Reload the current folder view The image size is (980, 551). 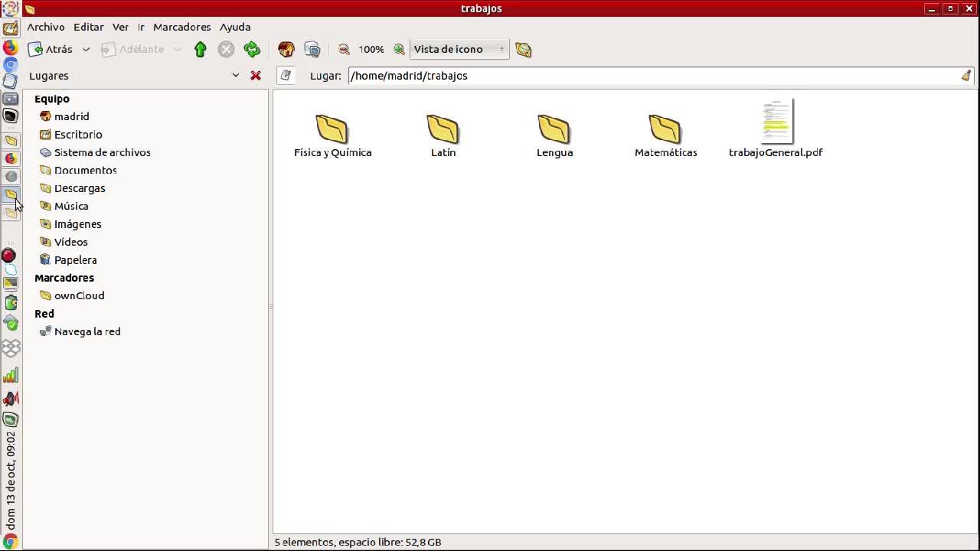(252, 50)
